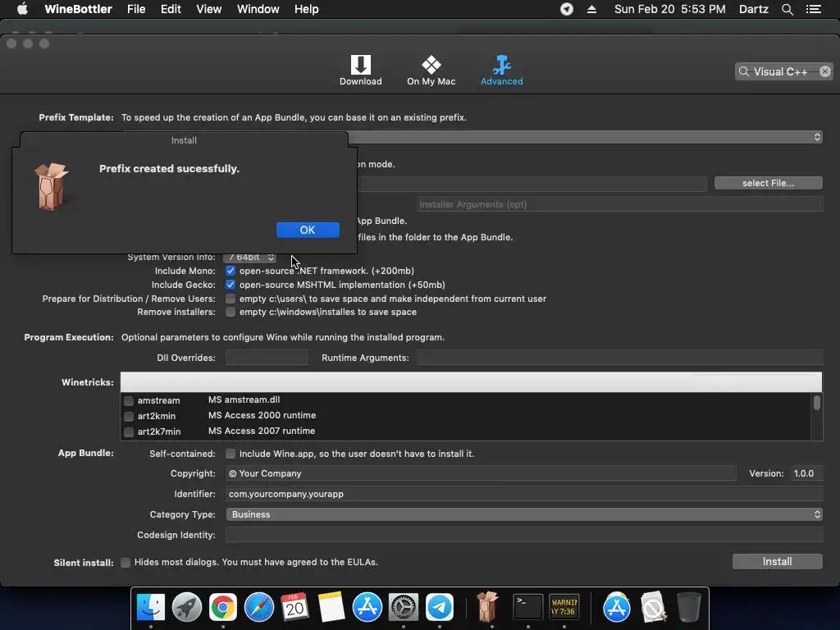Click the search magnifier in search field

[743, 71]
